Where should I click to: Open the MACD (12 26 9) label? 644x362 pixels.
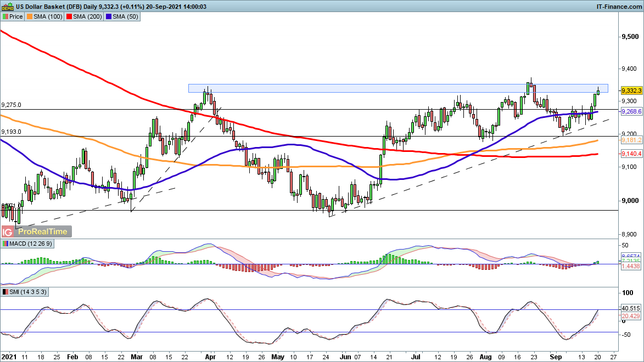coord(27,244)
